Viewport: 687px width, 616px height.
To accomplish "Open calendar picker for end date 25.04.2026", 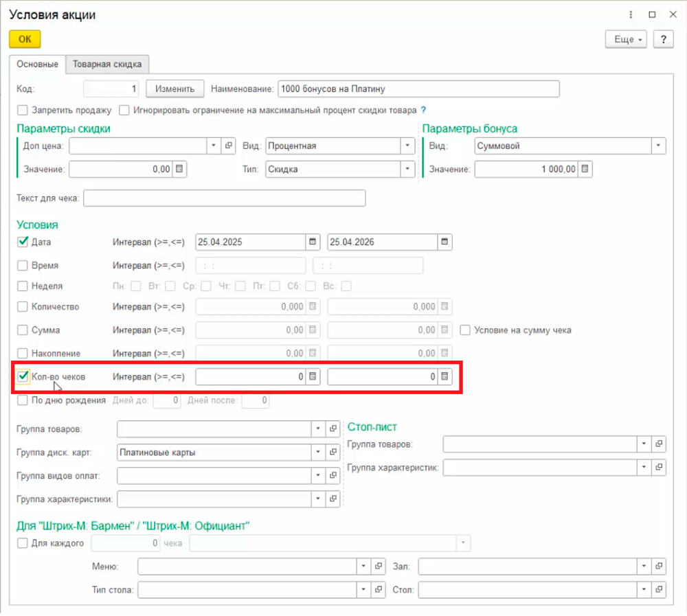I will [444, 242].
